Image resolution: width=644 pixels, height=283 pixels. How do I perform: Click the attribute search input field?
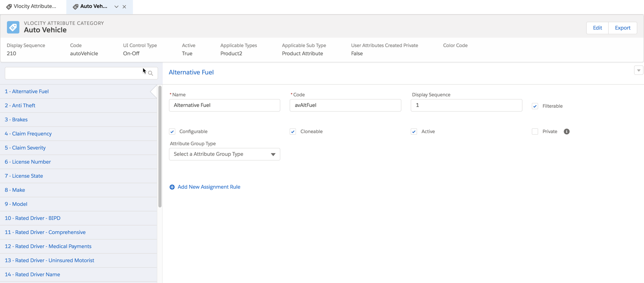(81, 73)
